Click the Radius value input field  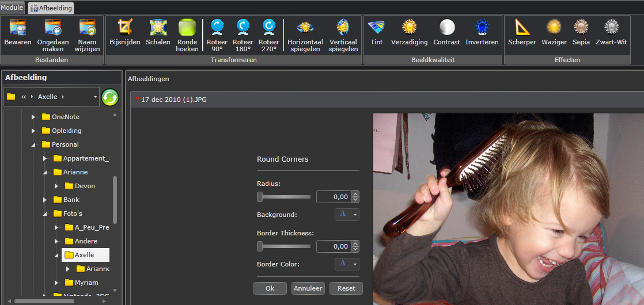tap(334, 197)
